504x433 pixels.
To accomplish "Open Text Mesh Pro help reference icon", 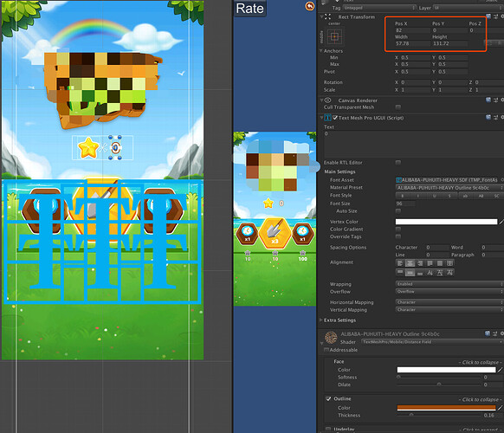I will point(488,117).
